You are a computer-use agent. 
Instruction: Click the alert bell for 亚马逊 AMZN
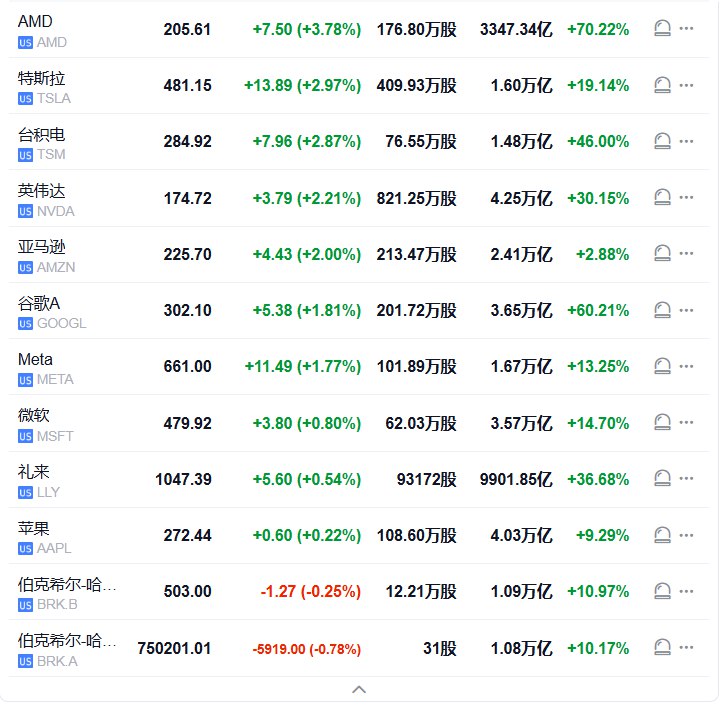662,253
